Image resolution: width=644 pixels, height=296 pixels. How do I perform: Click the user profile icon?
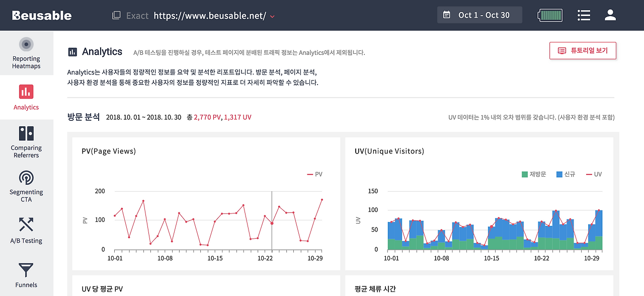pos(610,15)
